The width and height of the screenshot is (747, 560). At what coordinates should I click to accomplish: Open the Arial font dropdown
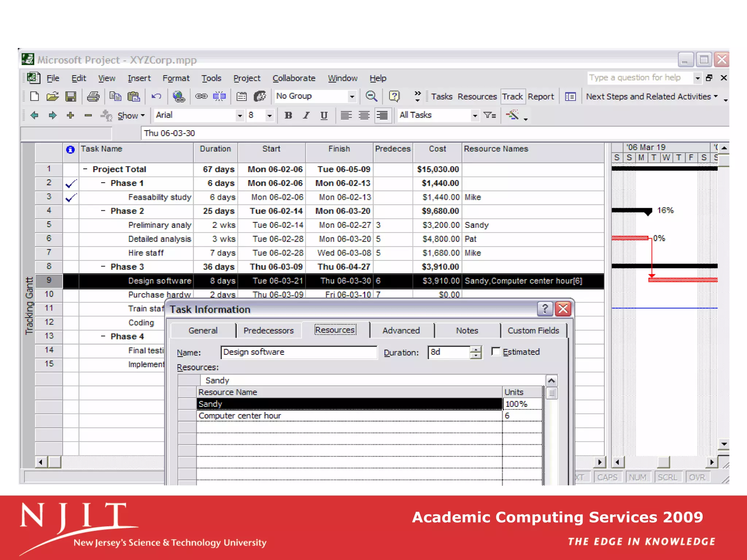pyautogui.click(x=240, y=116)
